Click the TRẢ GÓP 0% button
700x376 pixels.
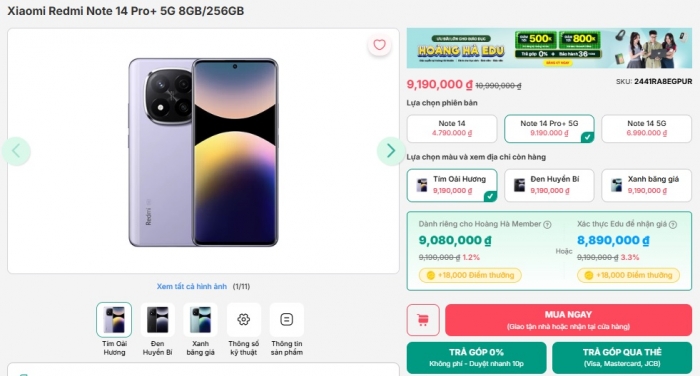click(x=476, y=357)
